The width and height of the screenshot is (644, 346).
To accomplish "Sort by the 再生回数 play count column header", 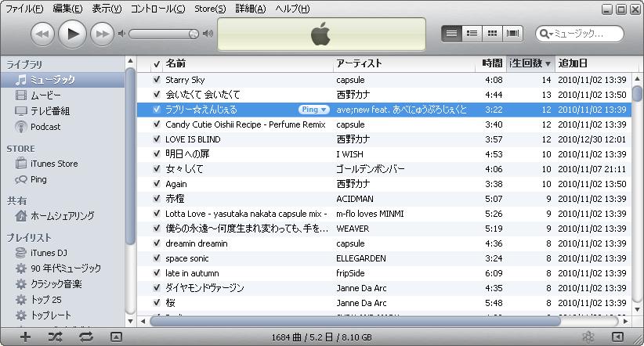I will 530,63.
